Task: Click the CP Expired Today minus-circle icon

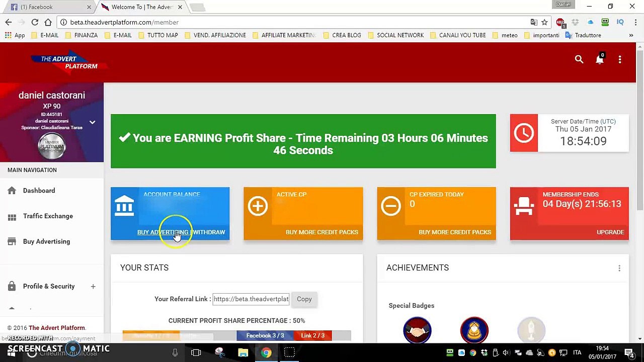Action: point(390,206)
